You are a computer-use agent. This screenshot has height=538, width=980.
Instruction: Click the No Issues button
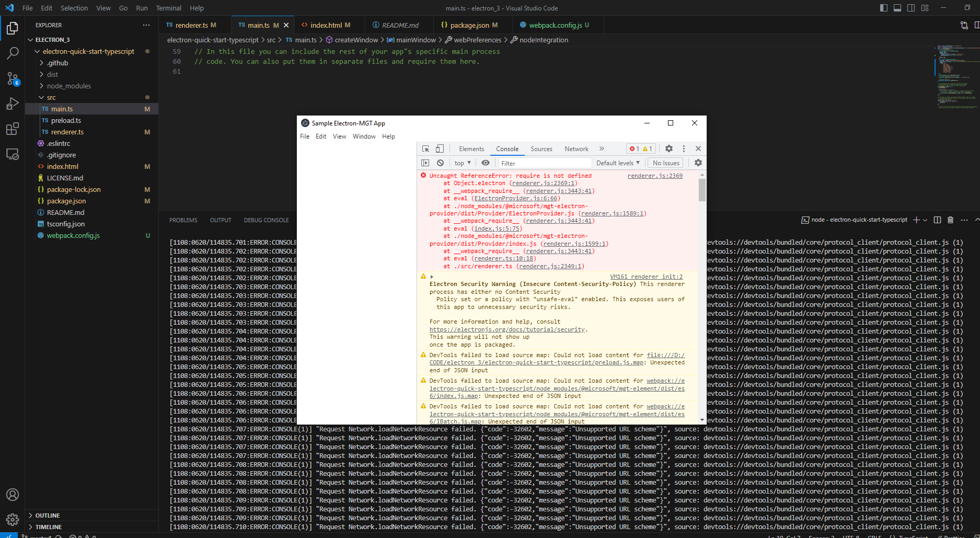coord(666,163)
